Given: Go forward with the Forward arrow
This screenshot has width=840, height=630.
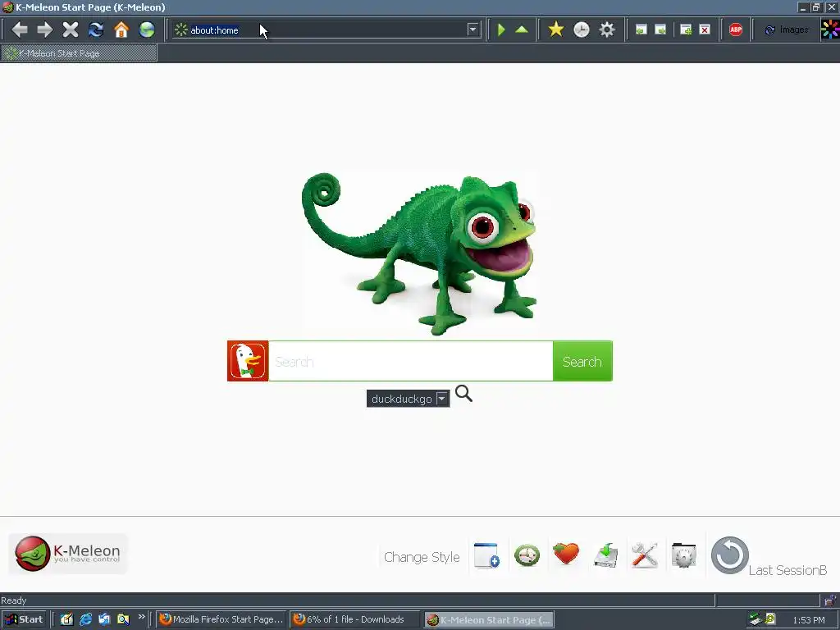Looking at the screenshot, I should click(45, 30).
